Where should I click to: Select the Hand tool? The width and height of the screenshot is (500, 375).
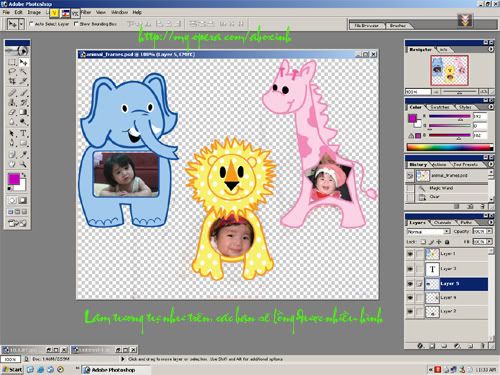(12, 164)
